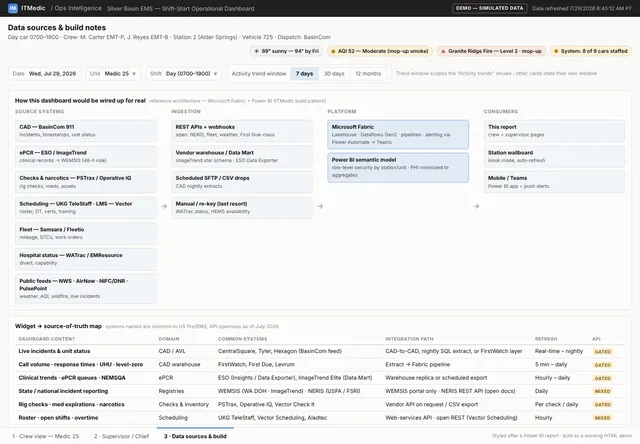
Task: Switch to Crew view — Medic 25 tab
Action: [46, 436]
